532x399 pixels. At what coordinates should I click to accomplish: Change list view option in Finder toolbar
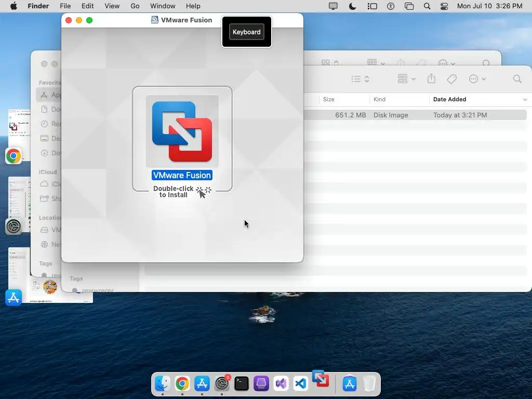pyautogui.click(x=360, y=79)
